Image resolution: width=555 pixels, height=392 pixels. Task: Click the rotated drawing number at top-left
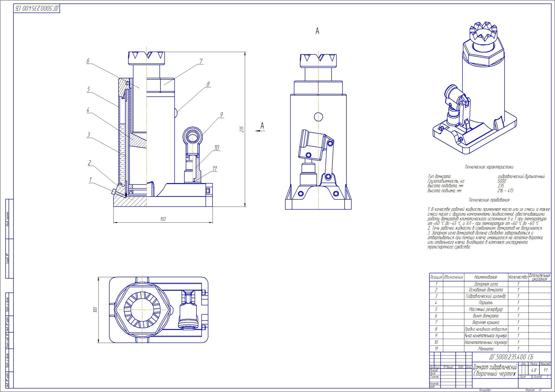tap(37, 9)
